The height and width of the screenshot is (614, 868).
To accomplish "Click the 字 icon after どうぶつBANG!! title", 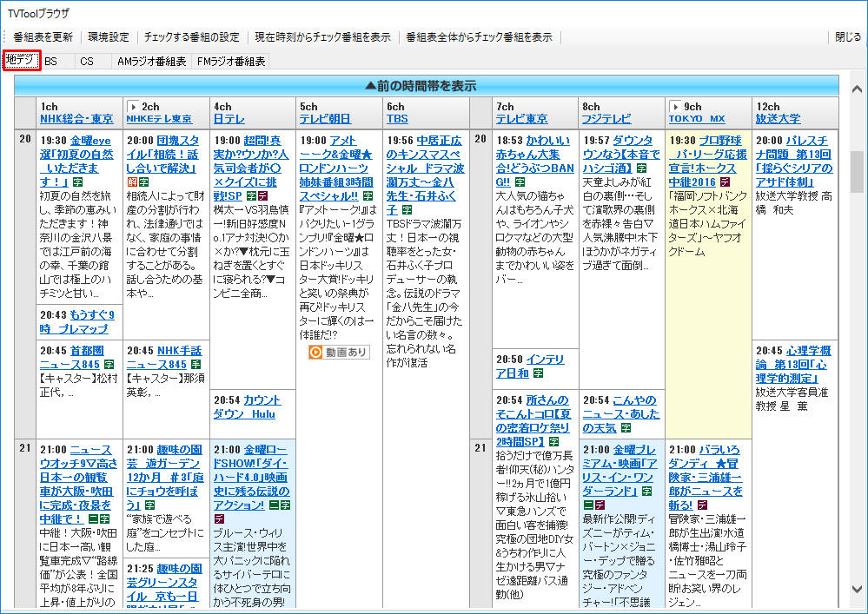I will [520, 182].
